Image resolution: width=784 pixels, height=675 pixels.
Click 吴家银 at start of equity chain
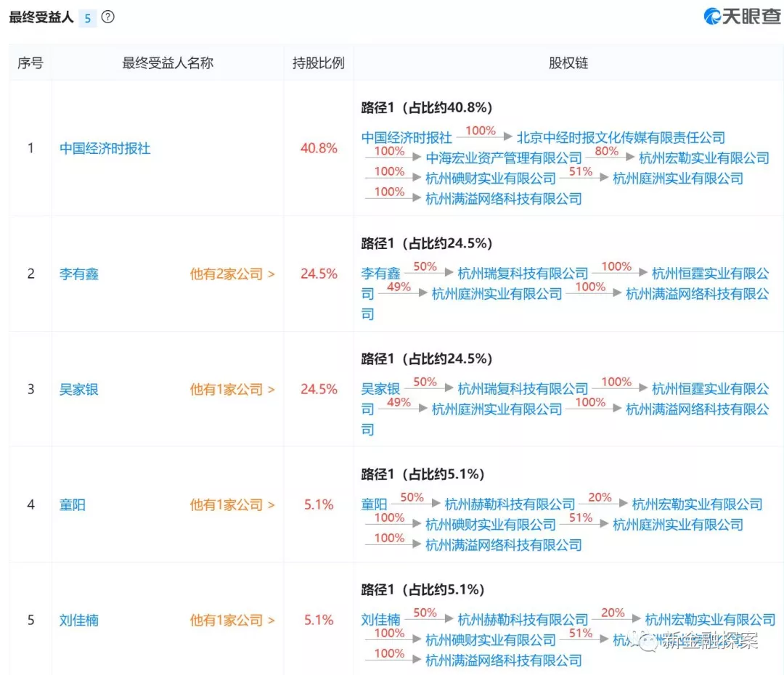[x=380, y=389]
